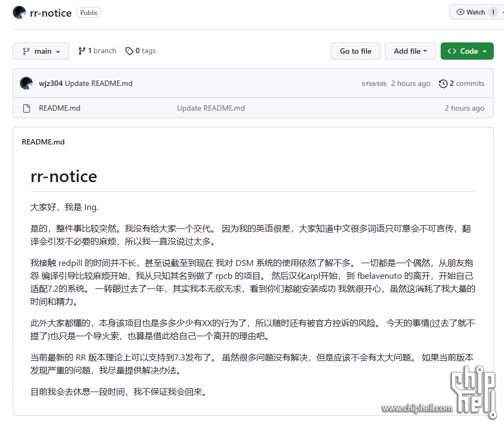Open the wjz304 author link
The width and height of the screenshot is (504, 427).
51,84
